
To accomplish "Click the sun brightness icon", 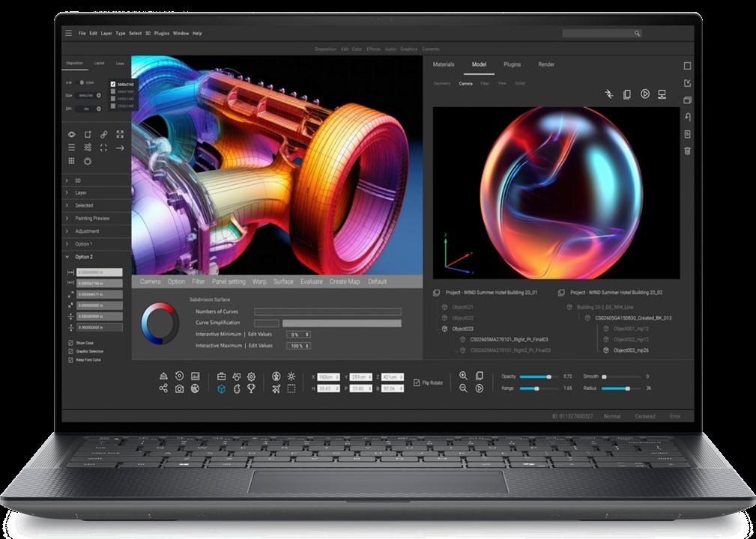I will (291, 377).
